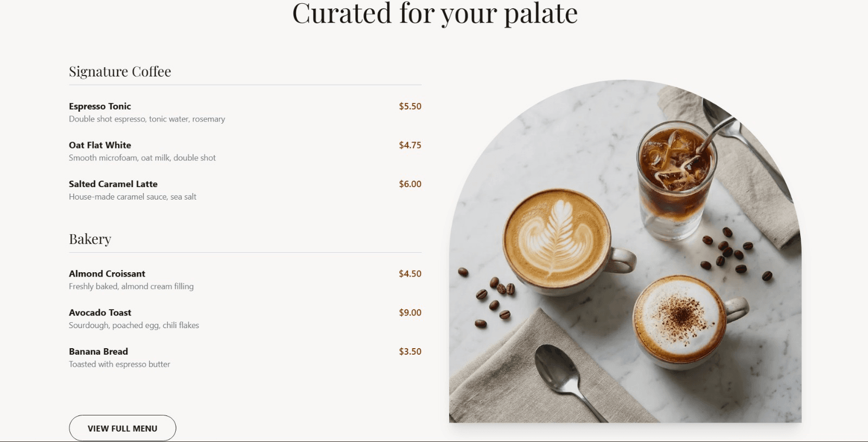Viewport: 868px width, 442px height.
Task: Click the Espresso Tonic ingredient description
Action: pos(146,119)
